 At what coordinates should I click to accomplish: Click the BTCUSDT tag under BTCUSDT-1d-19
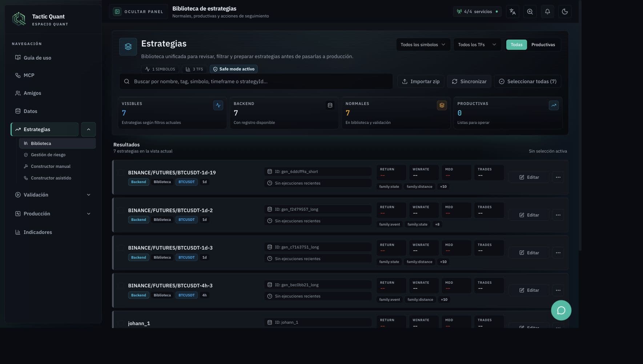point(186,182)
